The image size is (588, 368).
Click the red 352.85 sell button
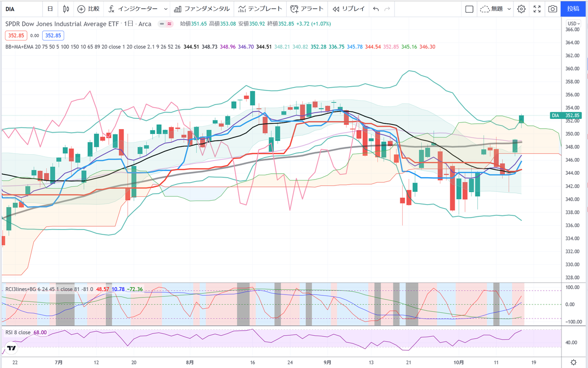[16, 35]
